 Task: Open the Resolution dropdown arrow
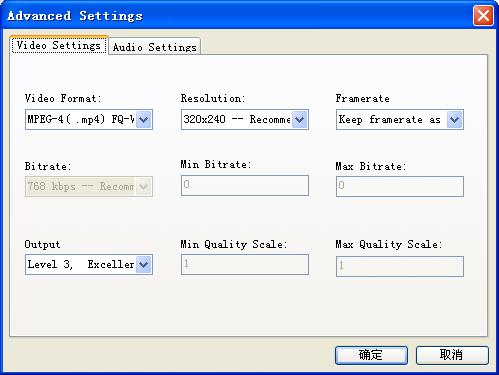point(299,119)
